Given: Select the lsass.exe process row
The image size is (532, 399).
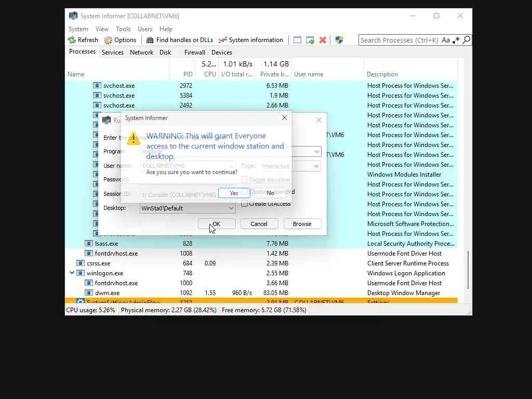Looking at the screenshot, I should click(261, 243).
